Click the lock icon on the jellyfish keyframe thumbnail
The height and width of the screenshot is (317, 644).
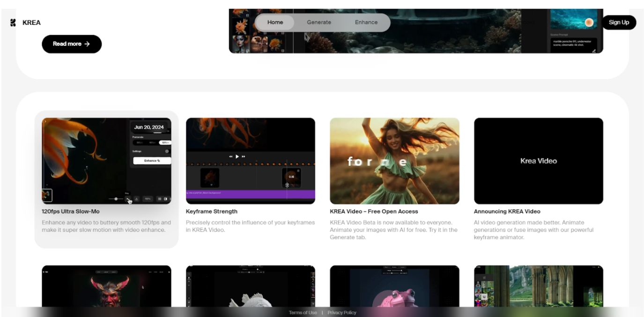(298, 171)
